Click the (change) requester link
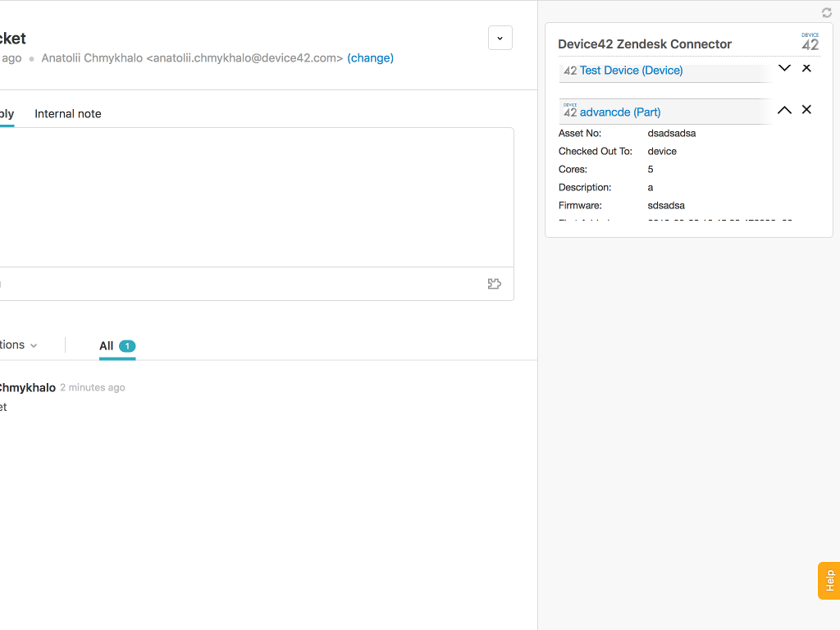This screenshot has width=840, height=630. [x=370, y=58]
